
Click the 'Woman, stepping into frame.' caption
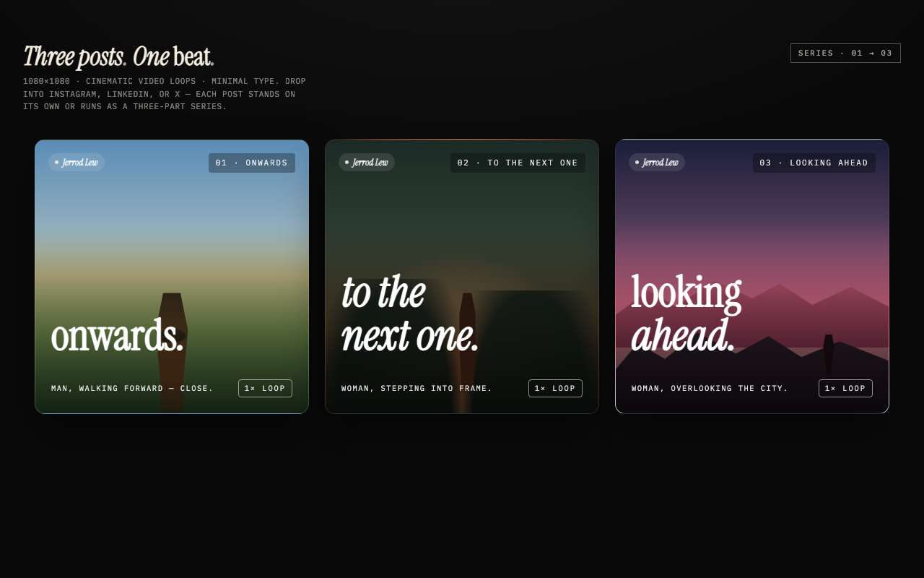[417, 389]
